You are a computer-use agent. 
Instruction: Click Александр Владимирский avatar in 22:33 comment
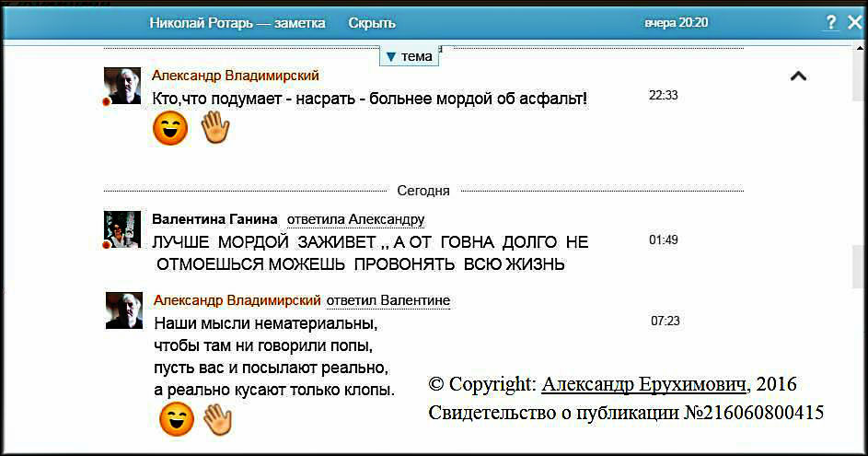[x=122, y=86]
